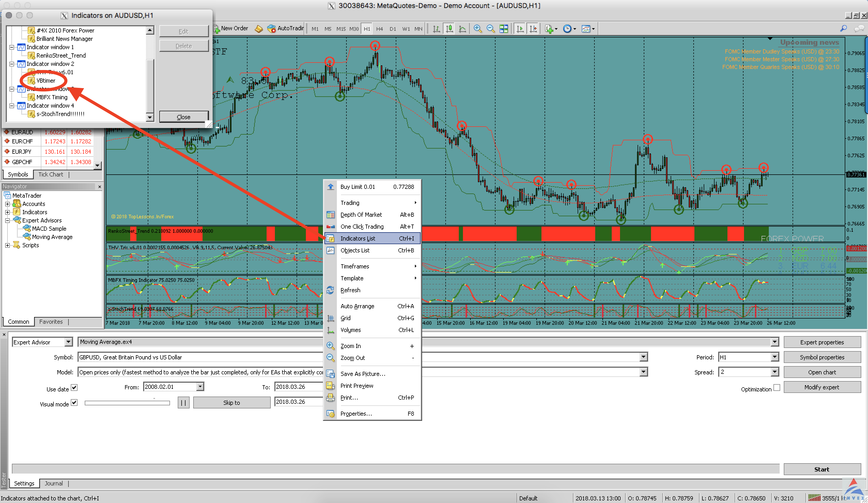Viewport: 868px width, 503px height.
Task: Select #4X 2010 Forex Power indicator
Action: (x=65, y=30)
